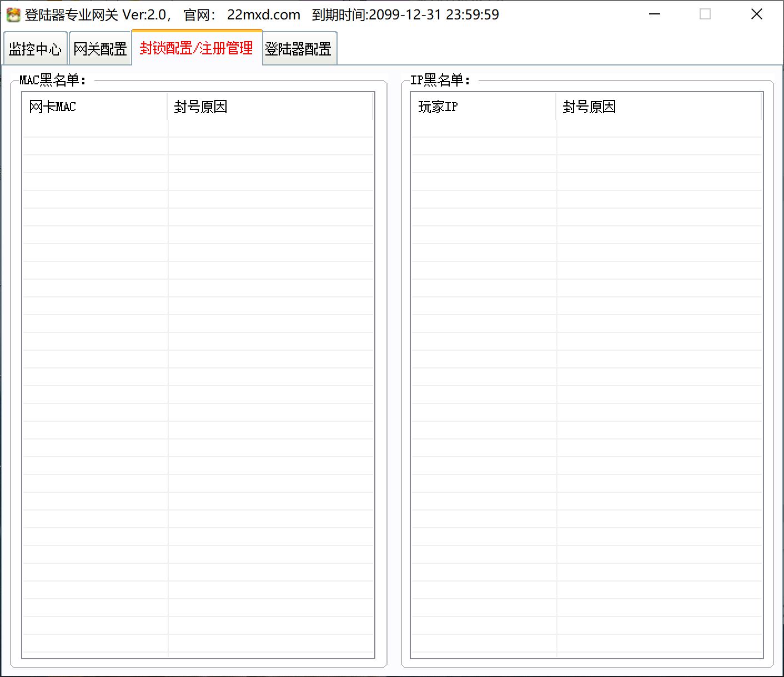Minimize the 登陆器专业网关 window
The height and width of the screenshot is (677, 784).
pyautogui.click(x=655, y=14)
